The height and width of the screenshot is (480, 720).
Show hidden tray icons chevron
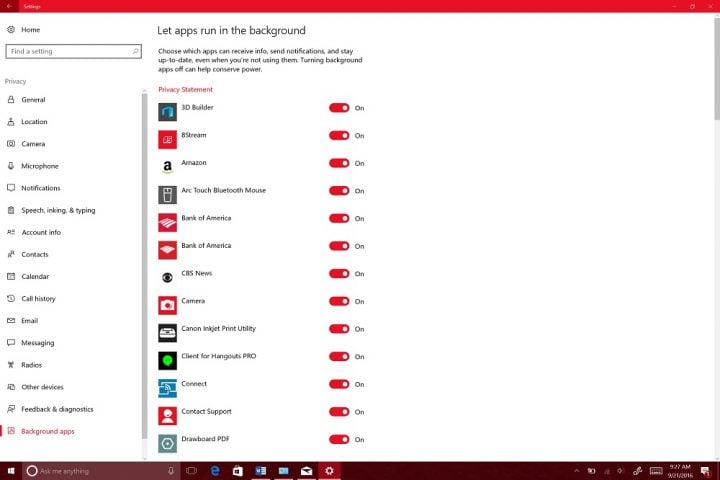[577, 471]
